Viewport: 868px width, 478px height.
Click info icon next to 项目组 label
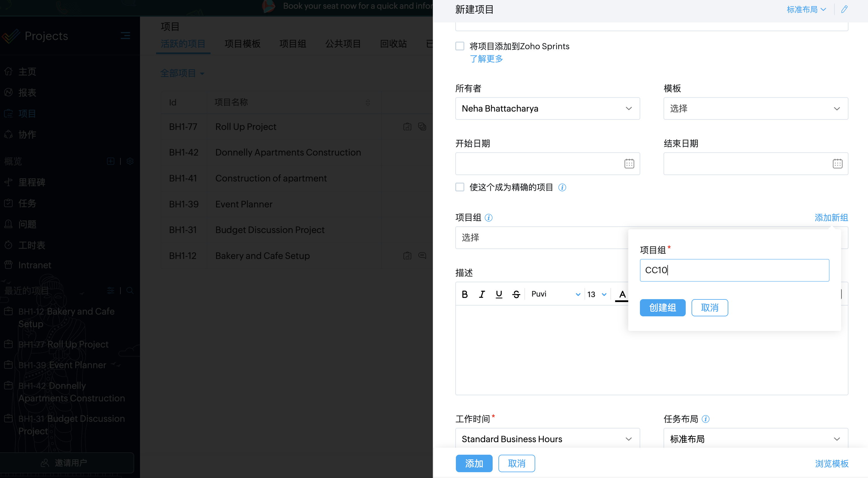[488, 218]
